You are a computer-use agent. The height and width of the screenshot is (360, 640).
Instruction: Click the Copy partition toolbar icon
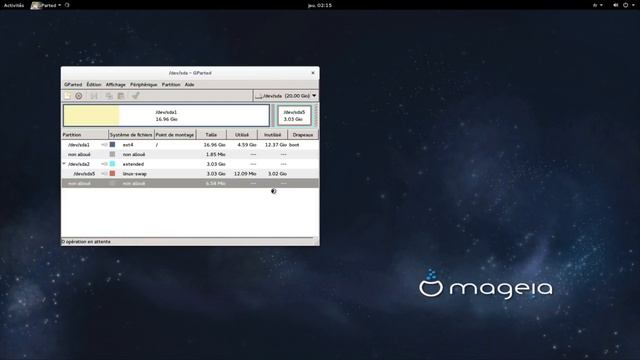[x=109, y=96]
